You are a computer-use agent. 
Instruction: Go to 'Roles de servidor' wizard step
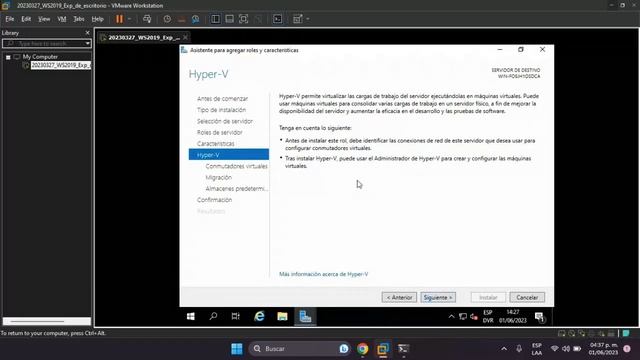tap(220, 132)
